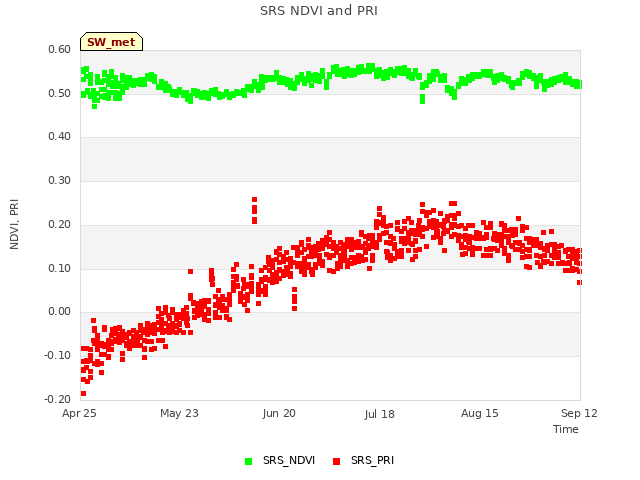Image resolution: width=640 pixels, height=480 pixels.
Task: Click the Jul 18 x-axis tick label
Action: click(380, 414)
